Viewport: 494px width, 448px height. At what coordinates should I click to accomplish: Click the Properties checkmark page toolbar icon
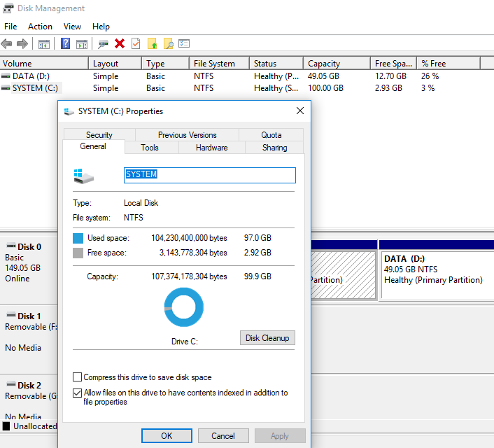click(x=136, y=44)
